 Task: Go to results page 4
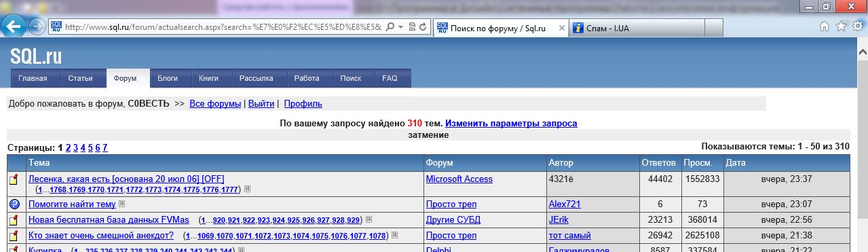click(83, 147)
